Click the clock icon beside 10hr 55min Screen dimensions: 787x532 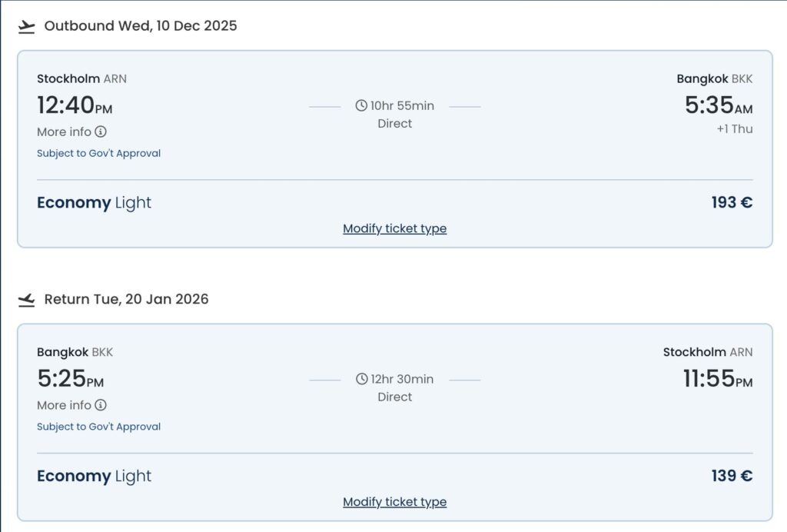[361, 105]
